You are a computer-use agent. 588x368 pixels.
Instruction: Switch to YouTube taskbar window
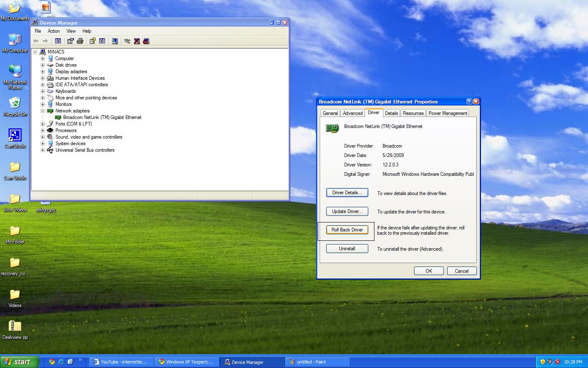click(121, 362)
